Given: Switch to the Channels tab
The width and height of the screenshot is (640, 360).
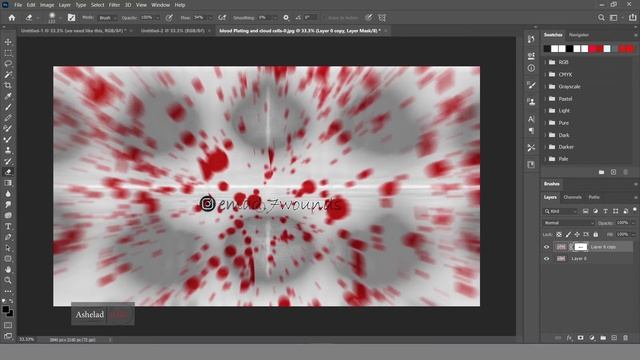Looking at the screenshot, I should (x=572, y=197).
